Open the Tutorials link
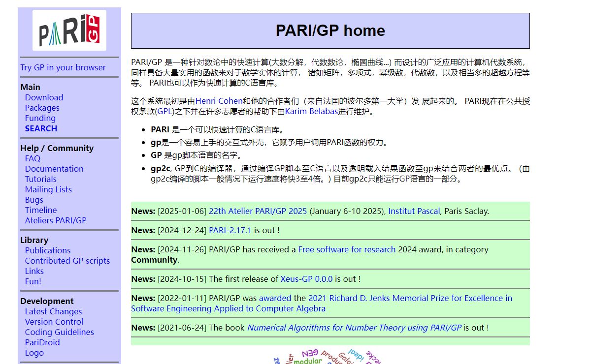Screen dimensions: 591x364 pyautogui.click(x=40, y=179)
